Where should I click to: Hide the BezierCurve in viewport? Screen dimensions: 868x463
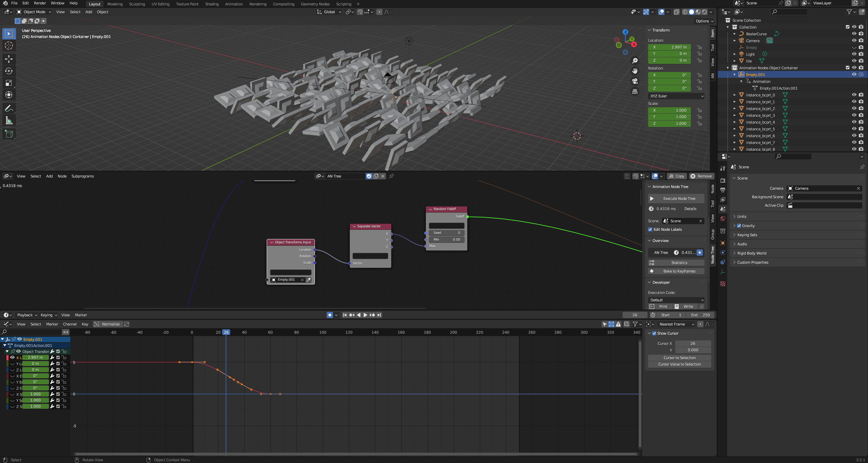click(854, 34)
